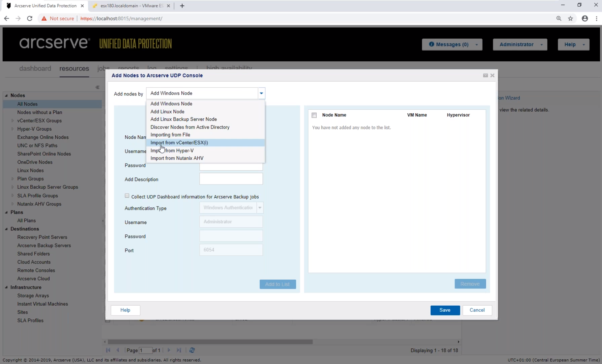Viewport: 602px width, 364px height.
Task: Click the Add Description input field
Action: coord(231,179)
